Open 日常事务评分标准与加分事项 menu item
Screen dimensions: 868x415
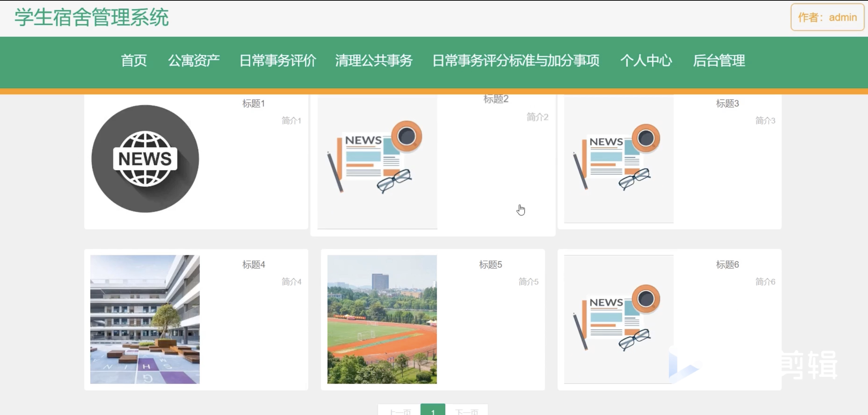pos(515,61)
